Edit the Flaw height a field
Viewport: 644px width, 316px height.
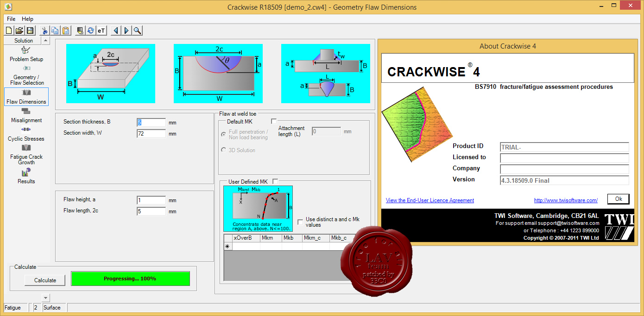click(x=151, y=200)
